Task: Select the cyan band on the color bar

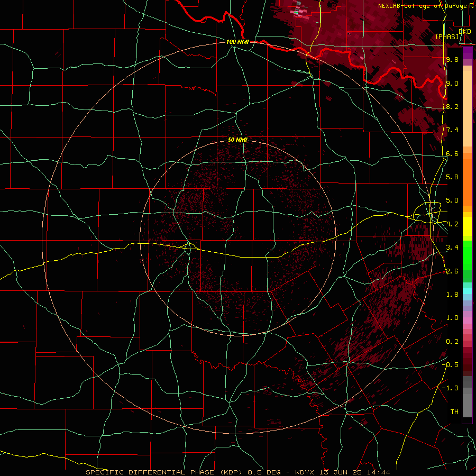Action: [467, 291]
